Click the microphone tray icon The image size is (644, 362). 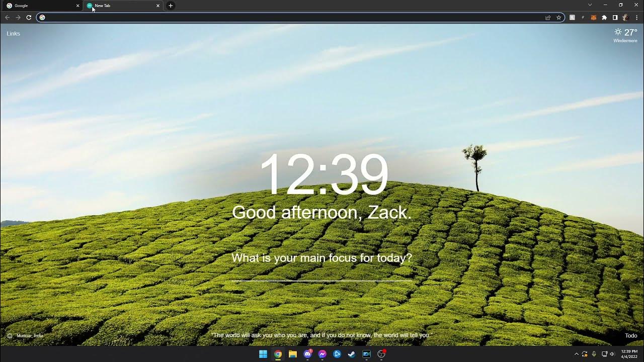pyautogui.click(x=594, y=354)
